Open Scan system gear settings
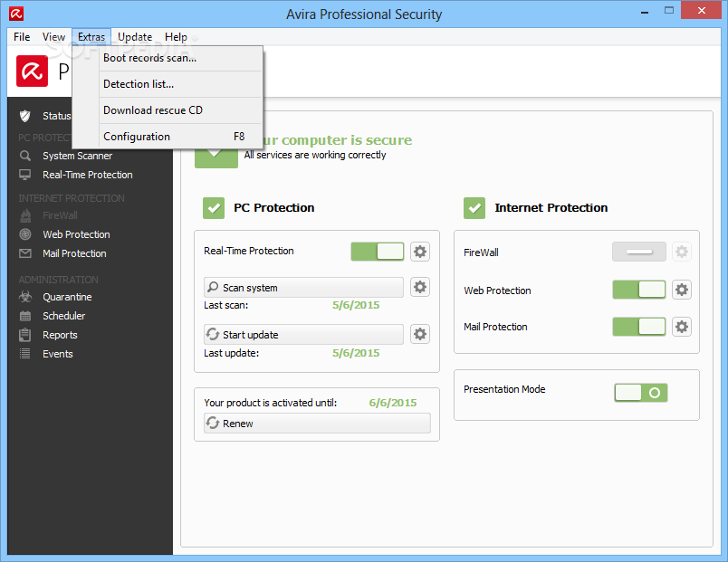Image resolution: width=728 pixels, height=562 pixels. click(x=420, y=287)
